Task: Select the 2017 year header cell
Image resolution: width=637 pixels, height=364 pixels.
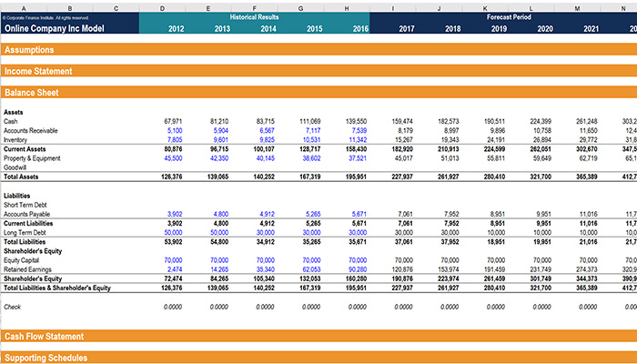Action: pyautogui.click(x=407, y=29)
